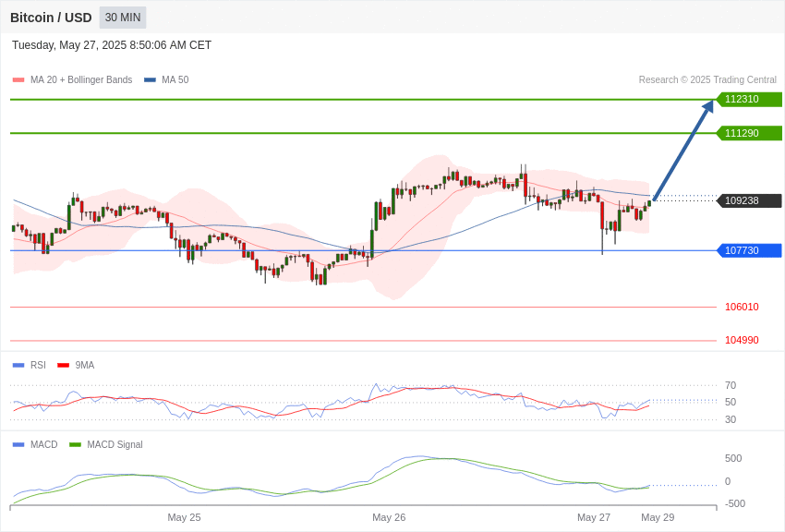The height and width of the screenshot is (532, 785).
Task: Click the 'May 25' date axis label
Action: [x=184, y=517]
